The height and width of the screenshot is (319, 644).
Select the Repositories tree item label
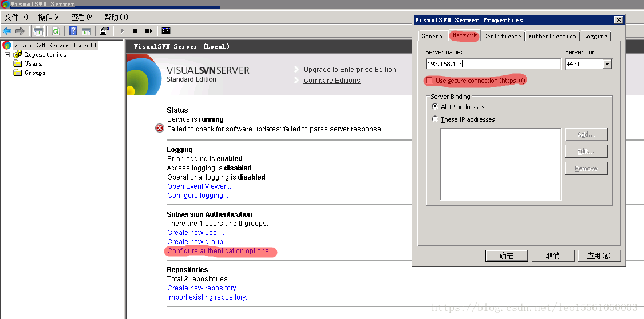tap(46, 54)
